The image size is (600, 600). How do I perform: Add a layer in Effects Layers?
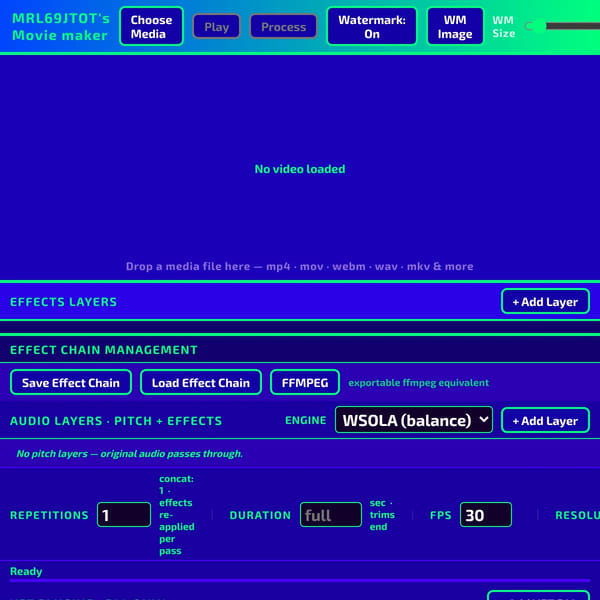coord(545,302)
